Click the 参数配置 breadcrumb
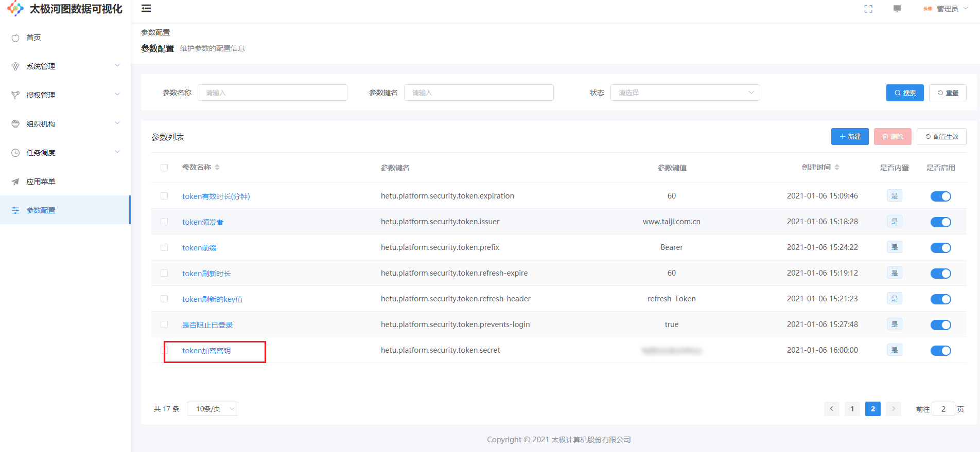Image resolution: width=980 pixels, height=452 pixels. [x=155, y=32]
